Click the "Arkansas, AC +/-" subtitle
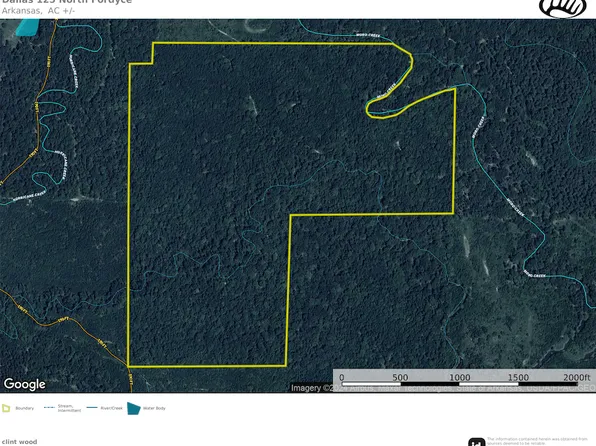 click(38, 11)
